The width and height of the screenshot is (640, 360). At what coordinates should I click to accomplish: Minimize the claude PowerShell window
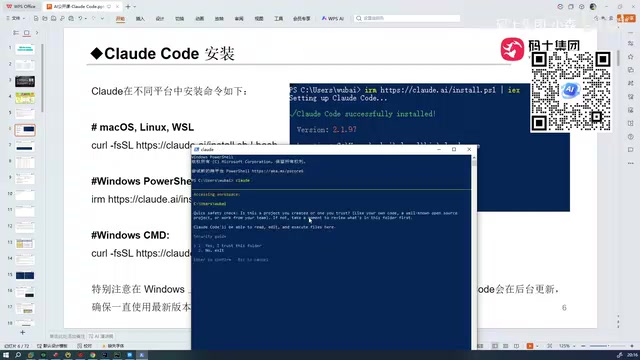[x=439, y=149]
